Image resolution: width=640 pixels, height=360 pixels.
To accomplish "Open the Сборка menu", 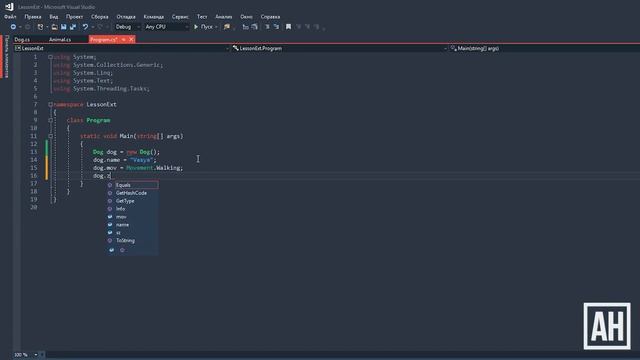I will pos(100,17).
